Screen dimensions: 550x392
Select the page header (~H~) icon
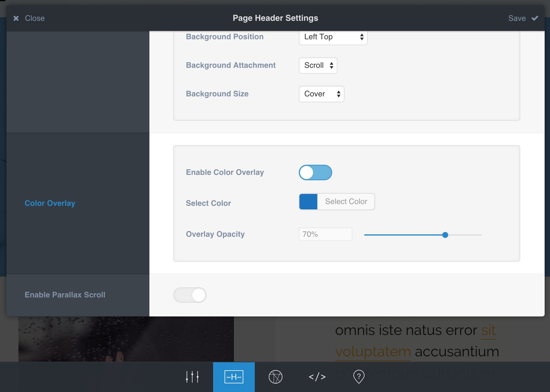pos(234,377)
